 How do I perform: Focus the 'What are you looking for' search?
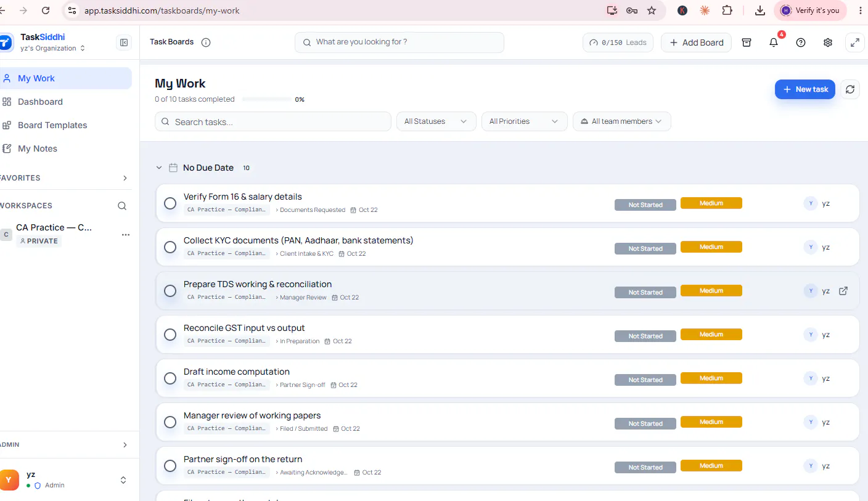tap(399, 43)
